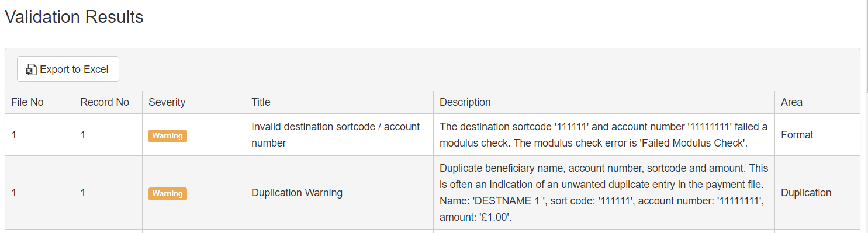Click the Warning badge for Duplication Warning

pyautogui.click(x=168, y=193)
